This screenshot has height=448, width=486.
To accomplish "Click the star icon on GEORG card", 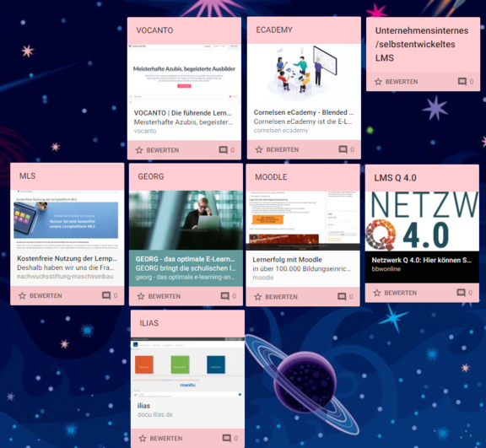I will pos(141,296).
